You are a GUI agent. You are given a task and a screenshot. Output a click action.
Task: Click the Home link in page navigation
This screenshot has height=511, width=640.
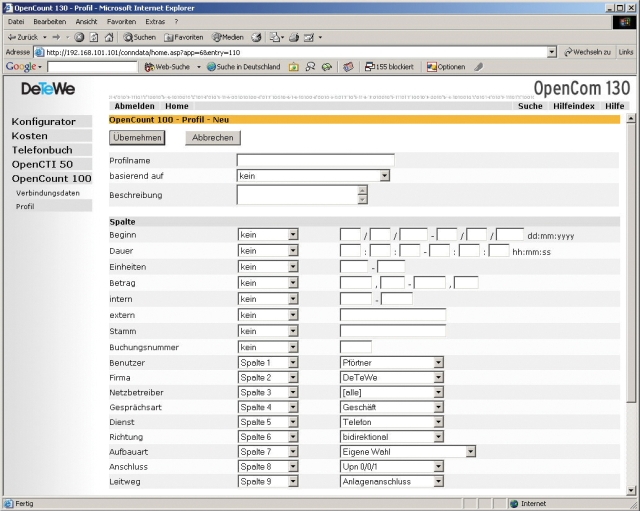pyautogui.click(x=177, y=106)
